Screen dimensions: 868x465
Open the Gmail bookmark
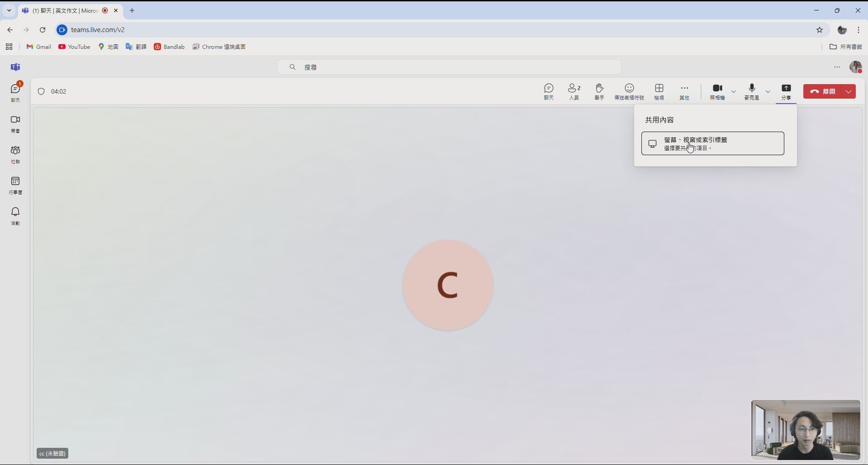click(x=39, y=47)
